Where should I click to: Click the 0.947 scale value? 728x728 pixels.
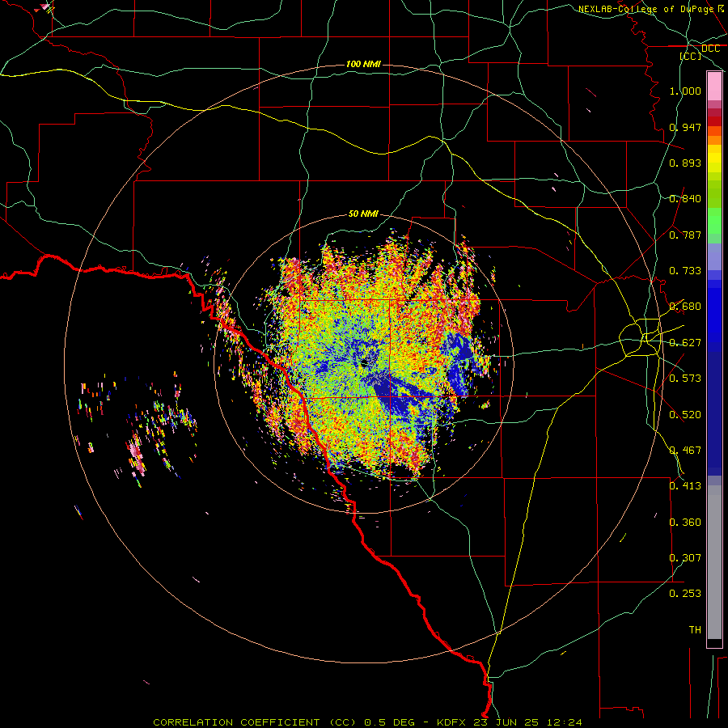(685, 127)
